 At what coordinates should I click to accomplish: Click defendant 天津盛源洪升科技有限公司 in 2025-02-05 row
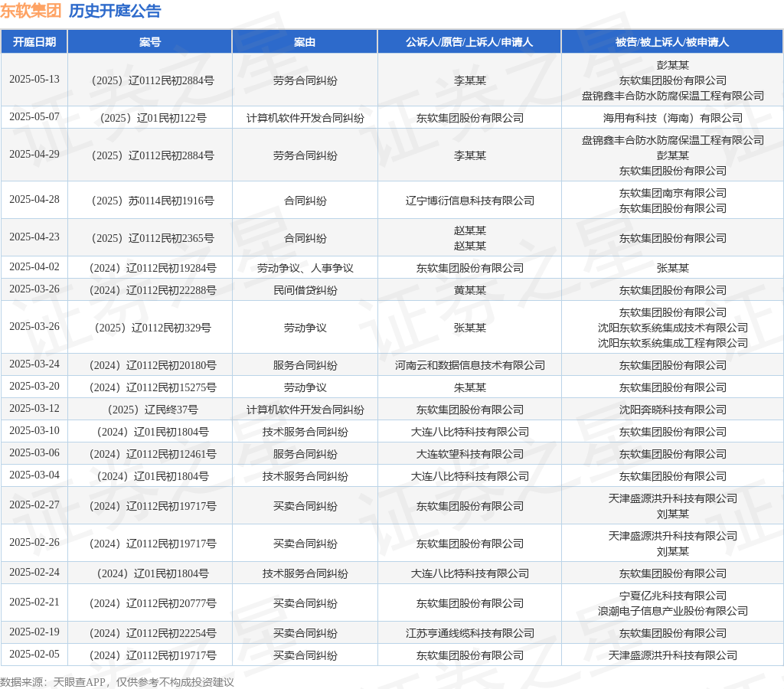(672, 655)
